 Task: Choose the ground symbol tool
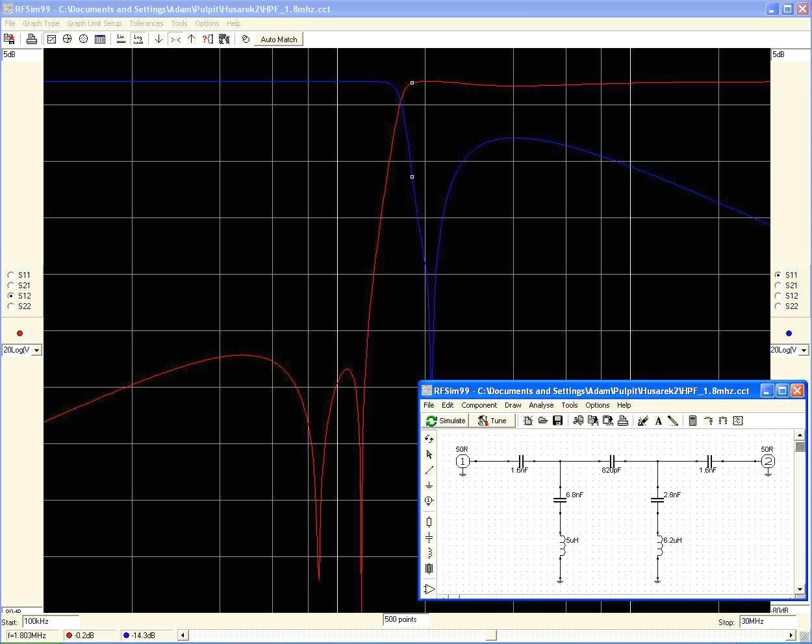429,486
